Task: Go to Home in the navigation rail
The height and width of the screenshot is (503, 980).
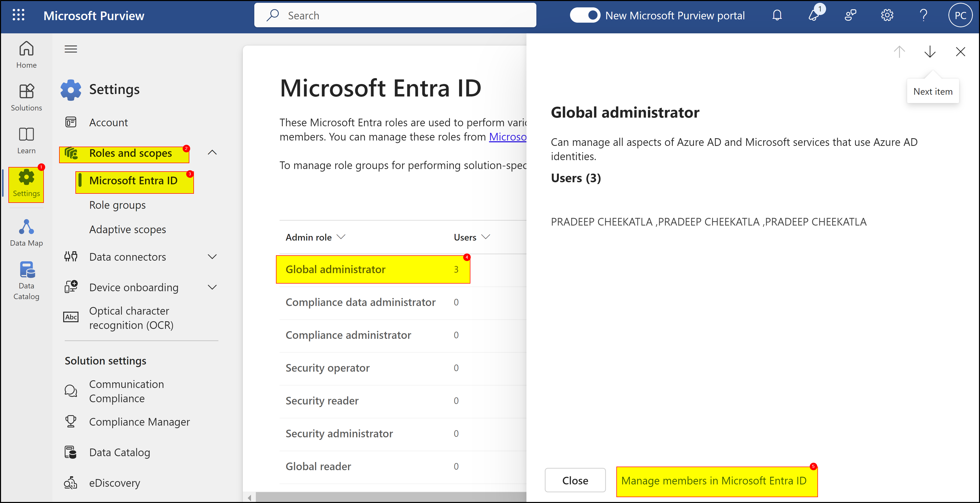Action: pos(26,55)
